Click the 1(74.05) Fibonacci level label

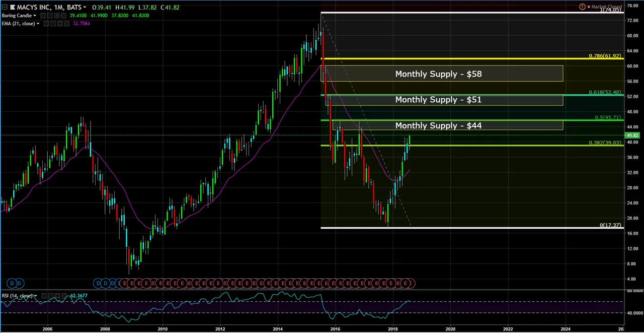pyautogui.click(x=610, y=10)
